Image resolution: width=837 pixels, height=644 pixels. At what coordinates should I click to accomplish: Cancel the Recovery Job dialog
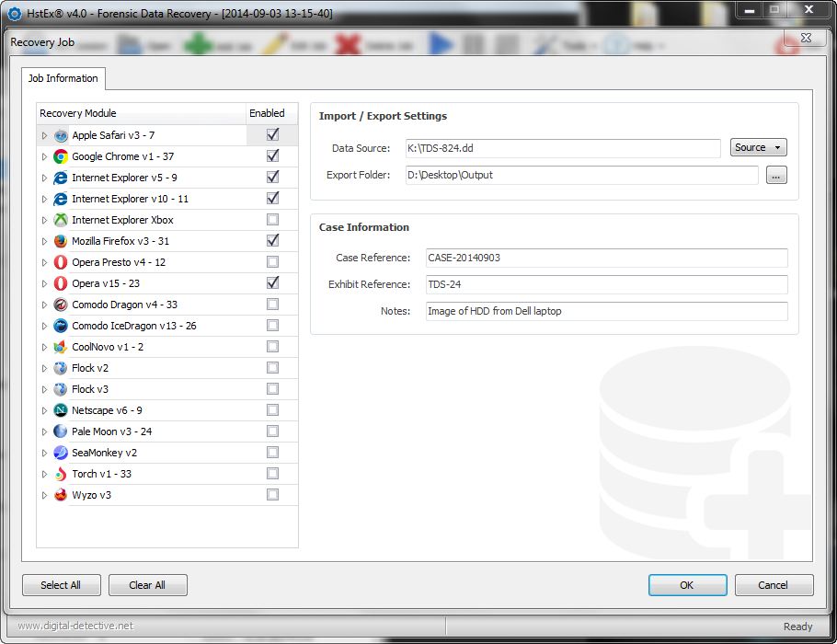pos(774,585)
